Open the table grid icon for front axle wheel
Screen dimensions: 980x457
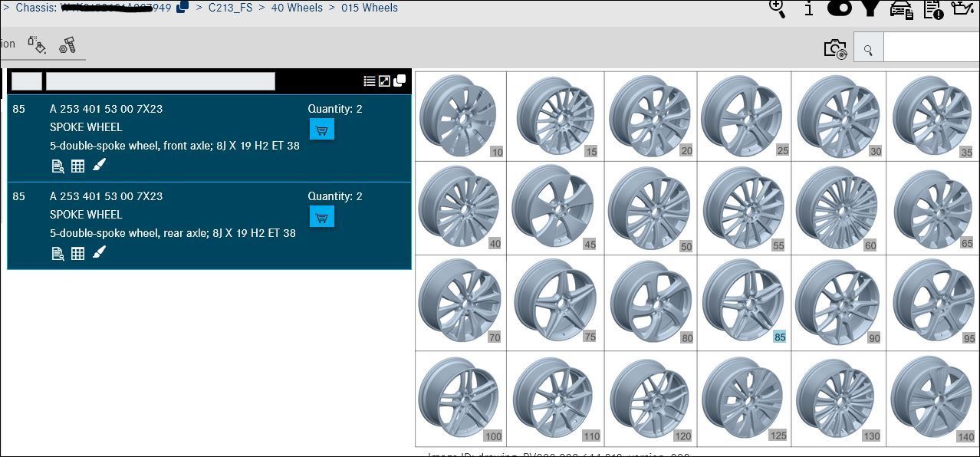click(77, 166)
